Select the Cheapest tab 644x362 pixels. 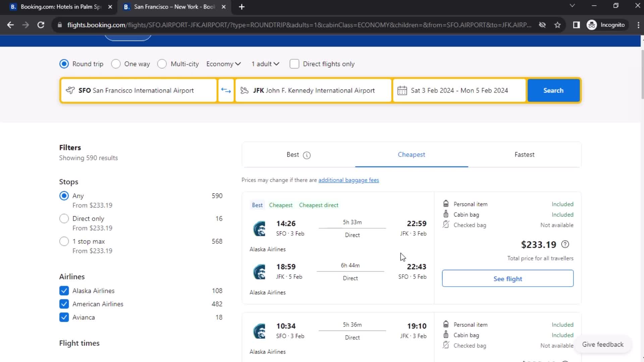coord(411,154)
